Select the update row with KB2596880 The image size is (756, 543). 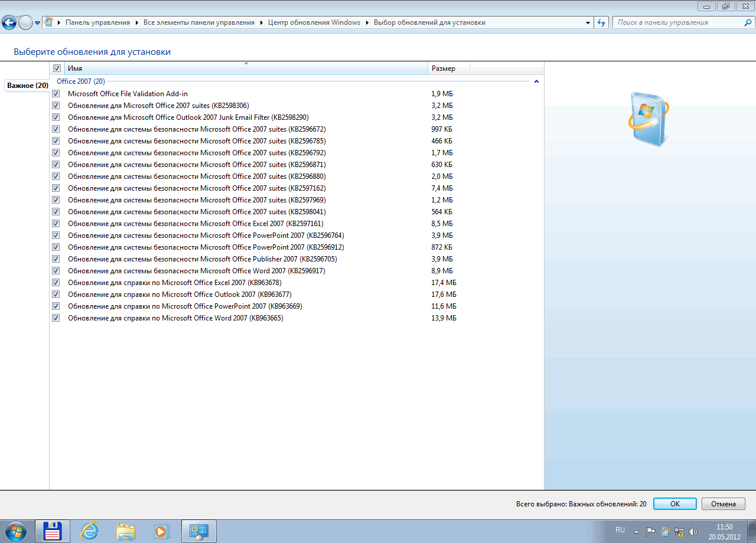296,176
